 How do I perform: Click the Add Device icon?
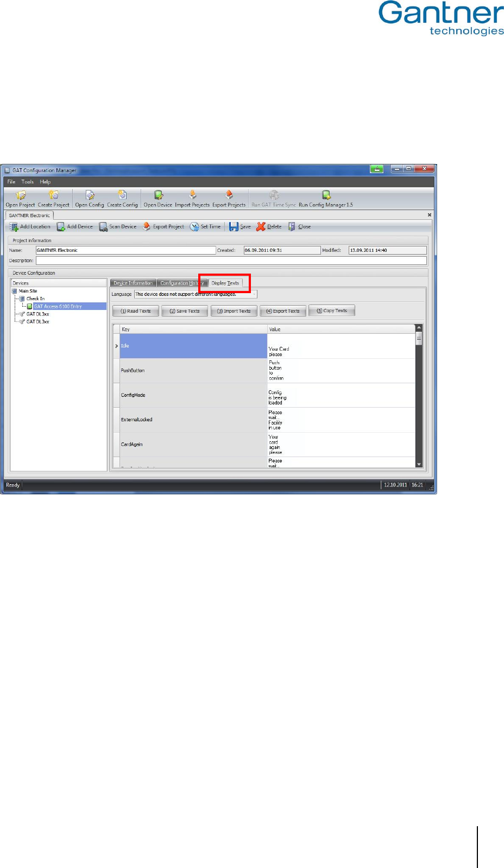click(x=61, y=227)
